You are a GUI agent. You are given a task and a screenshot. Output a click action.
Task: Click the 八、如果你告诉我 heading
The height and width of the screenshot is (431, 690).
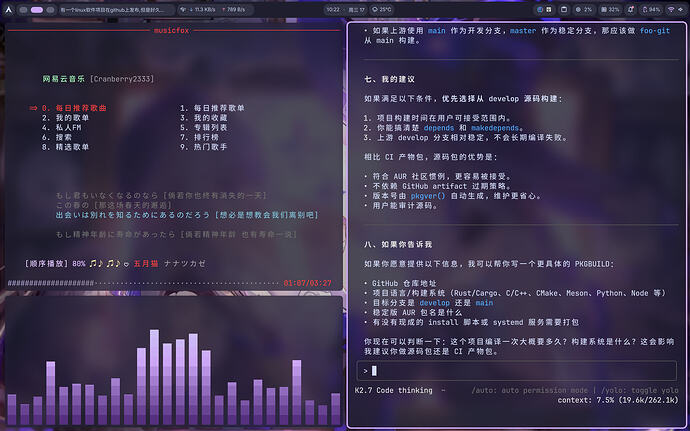coord(398,244)
